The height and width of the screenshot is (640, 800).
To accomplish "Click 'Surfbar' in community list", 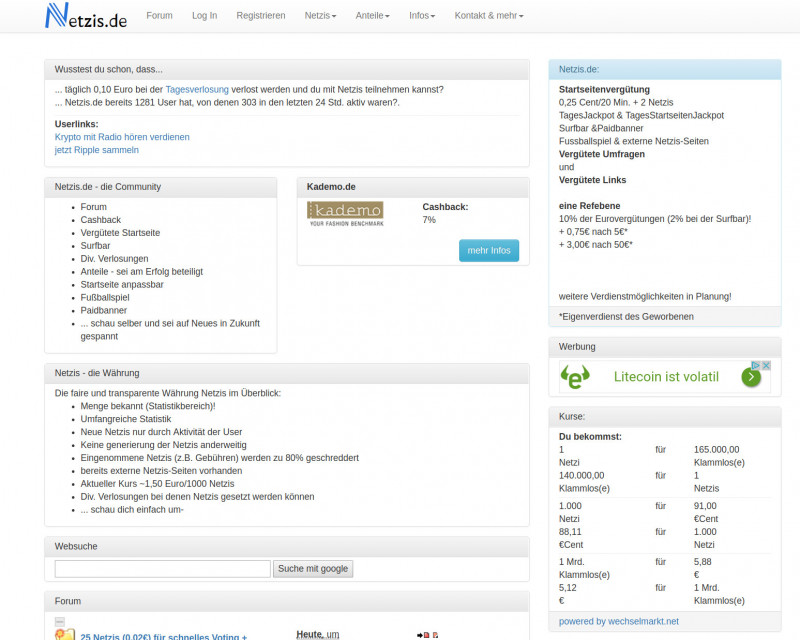I will pos(95,245).
